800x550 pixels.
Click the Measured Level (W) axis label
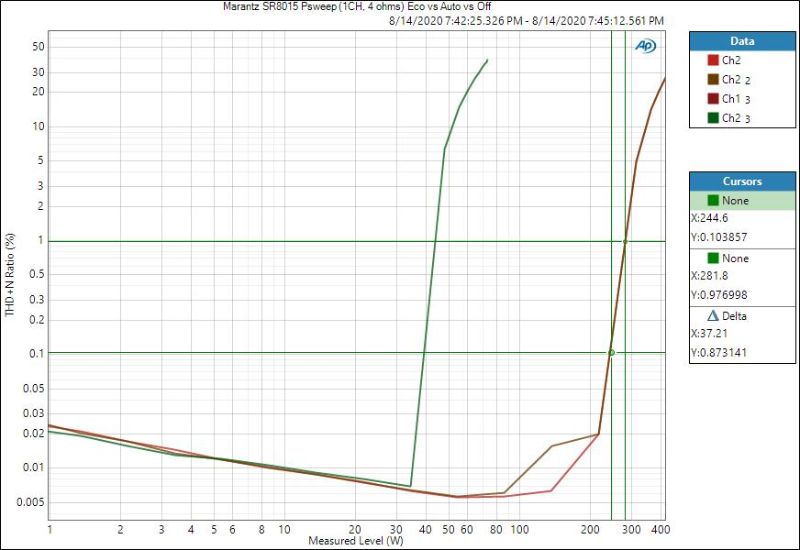tap(355, 541)
